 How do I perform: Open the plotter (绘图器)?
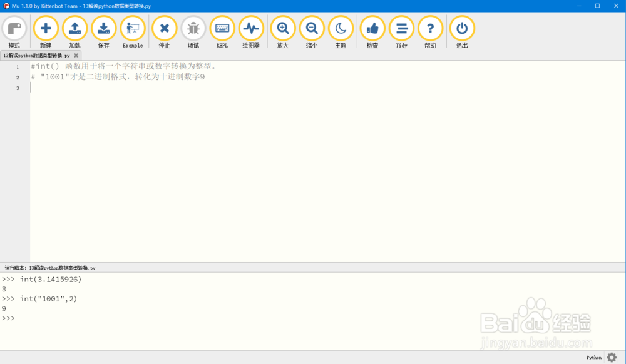pos(251,32)
